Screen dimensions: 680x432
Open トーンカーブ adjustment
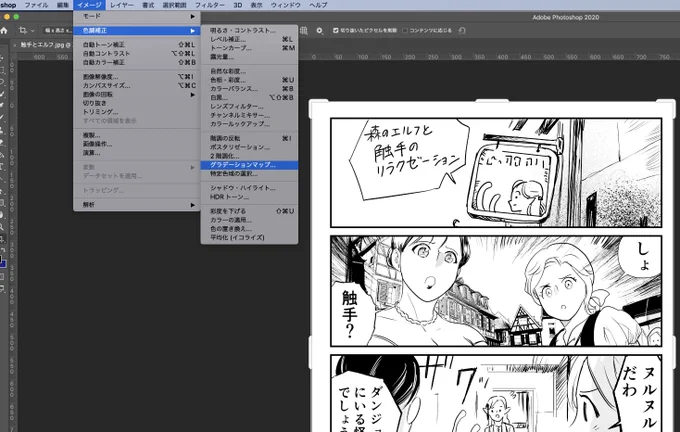249,48
